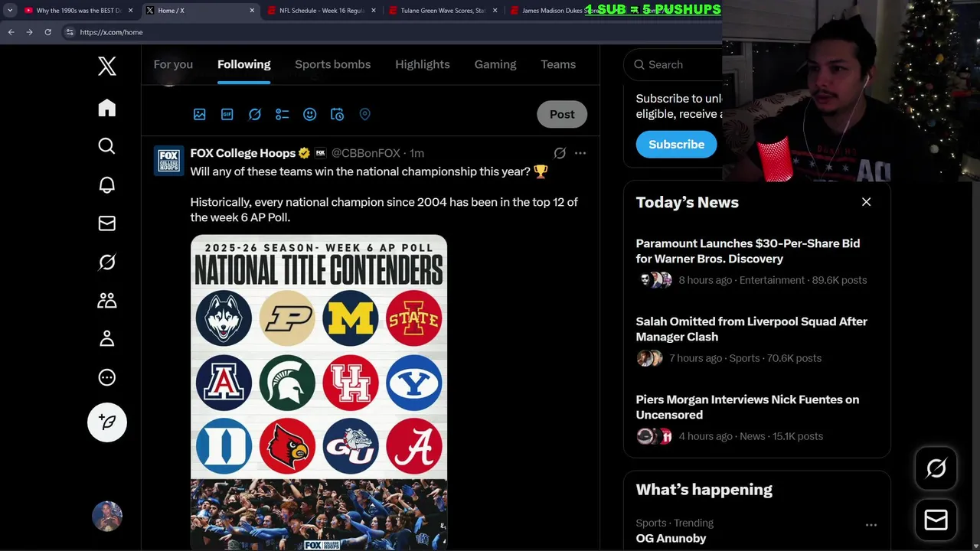The image size is (980, 551).
Task: Open Sports bombs tab
Action: pyautogui.click(x=333, y=64)
